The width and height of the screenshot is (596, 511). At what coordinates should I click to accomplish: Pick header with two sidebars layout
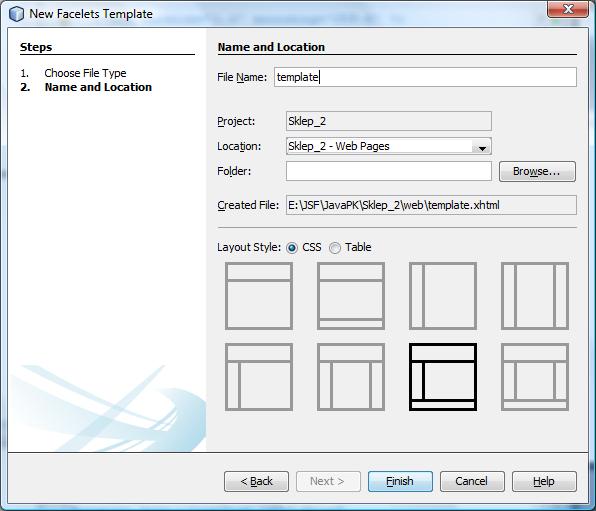351,377
